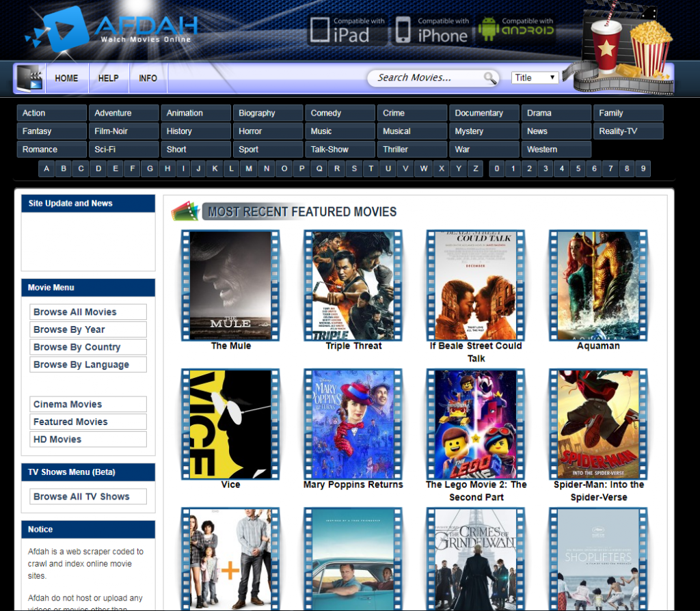This screenshot has height=611, width=700.
Task: Click the Afdah logo in the header
Action: tap(112, 29)
